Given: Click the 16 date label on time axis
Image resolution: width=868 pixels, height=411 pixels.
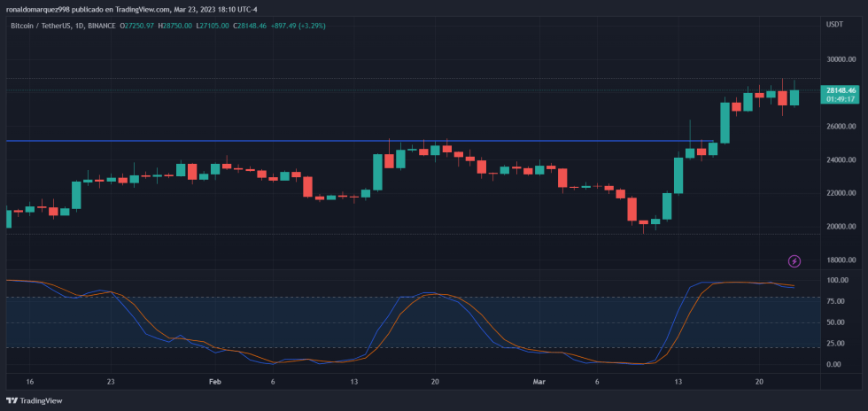Looking at the screenshot, I should 29,381.
